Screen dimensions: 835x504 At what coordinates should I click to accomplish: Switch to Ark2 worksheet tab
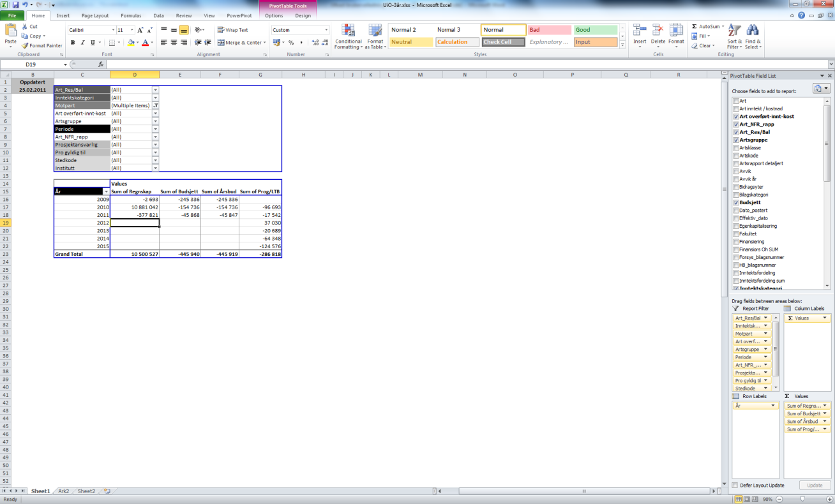(x=63, y=491)
